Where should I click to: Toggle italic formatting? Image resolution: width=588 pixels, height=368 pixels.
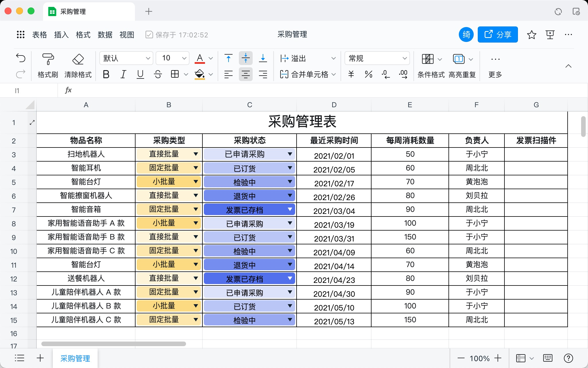tap(123, 74)
